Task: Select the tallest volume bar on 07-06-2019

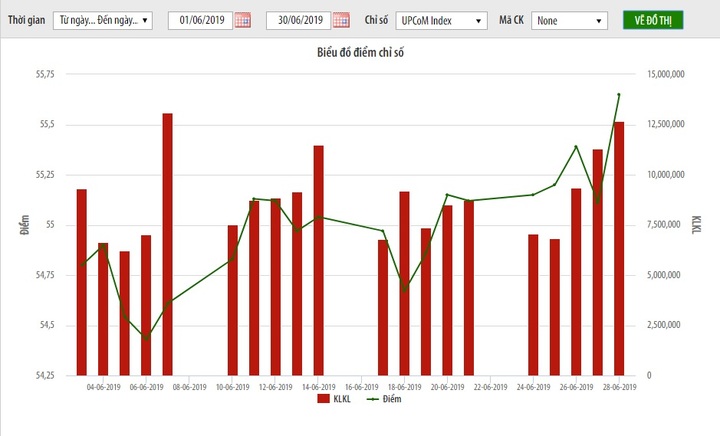Action: point(168,244)
